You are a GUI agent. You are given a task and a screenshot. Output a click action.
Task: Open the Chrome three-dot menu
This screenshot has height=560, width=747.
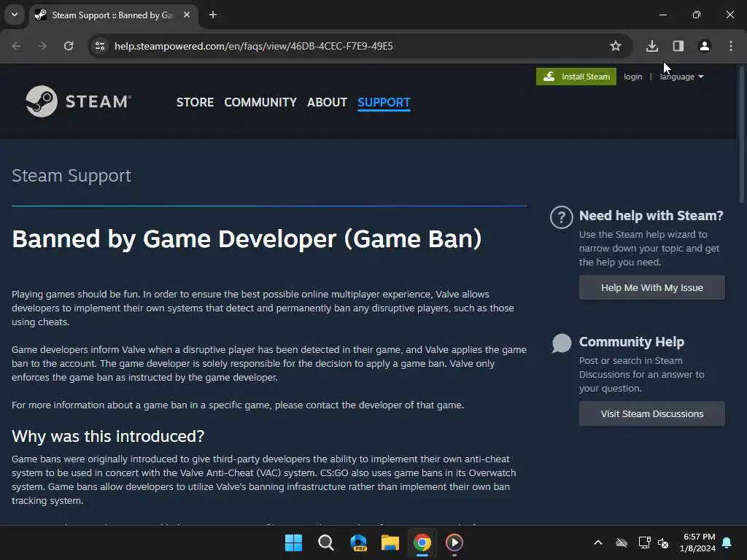coord(731,46)
